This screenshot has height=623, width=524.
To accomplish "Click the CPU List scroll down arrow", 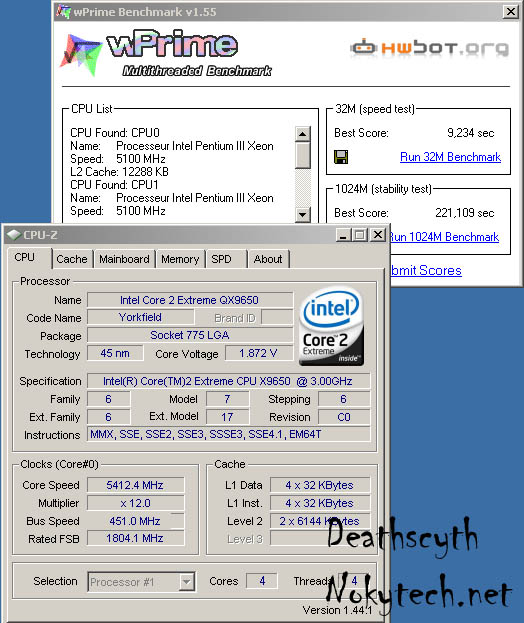I will [x=302, y=215].
